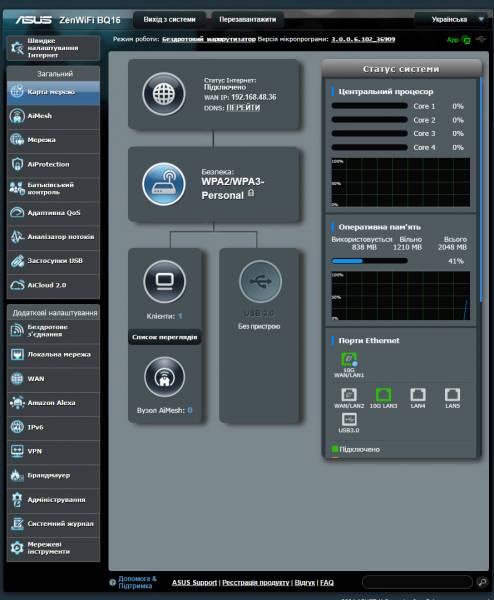Screen dimensions: 494x600
Task: Click the Аналізатор потоків icon
Action: [17, 237]
